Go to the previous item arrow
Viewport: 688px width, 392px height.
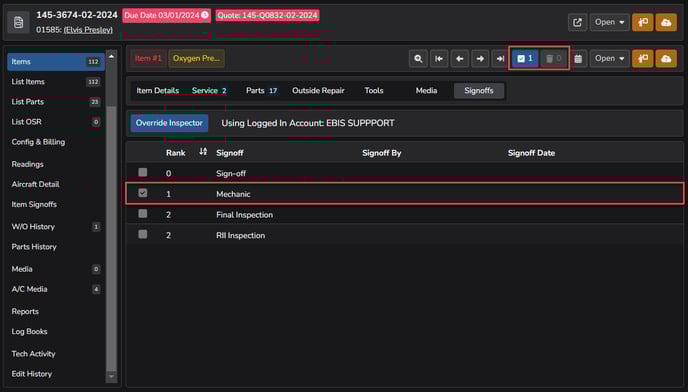(x=459, y=58)
